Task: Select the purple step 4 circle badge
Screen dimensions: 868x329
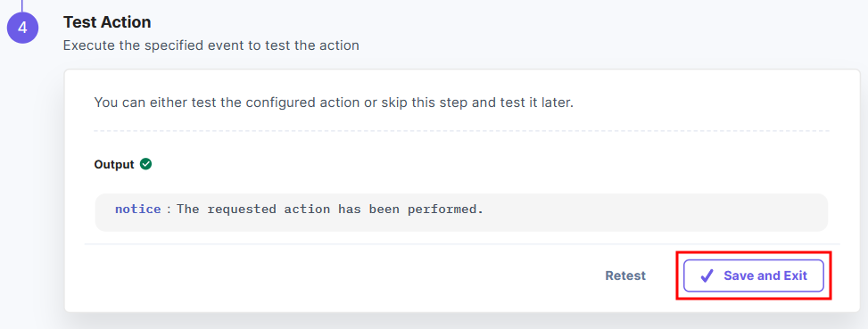Action: click(x=22, y=28)
